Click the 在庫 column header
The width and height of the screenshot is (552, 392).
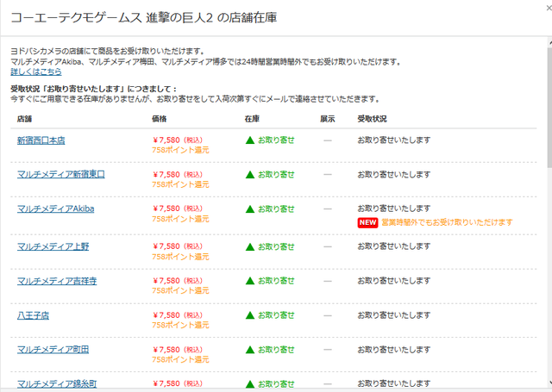coord(252,119)
